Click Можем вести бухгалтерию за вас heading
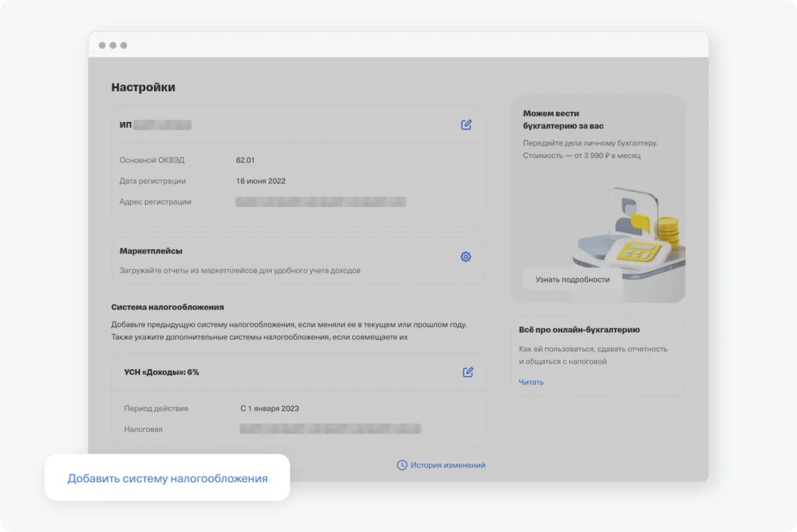This screenshot has width=797, height=532. (563, 119)
